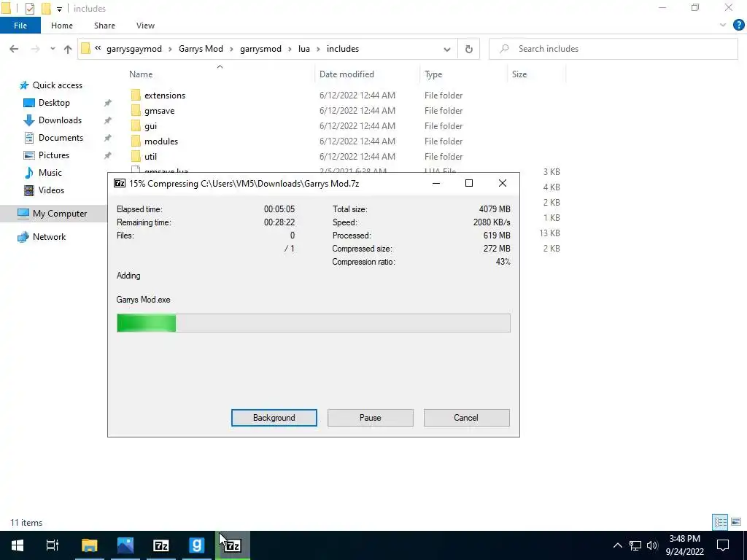This screenshot has height=560, width=747.
Task: Open the Share ribbon tab
Action: (104, 26)
